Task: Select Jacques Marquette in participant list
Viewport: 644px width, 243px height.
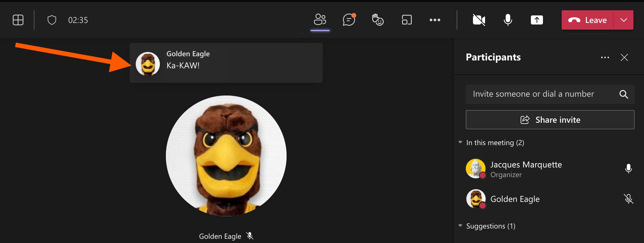Action: 526,169
